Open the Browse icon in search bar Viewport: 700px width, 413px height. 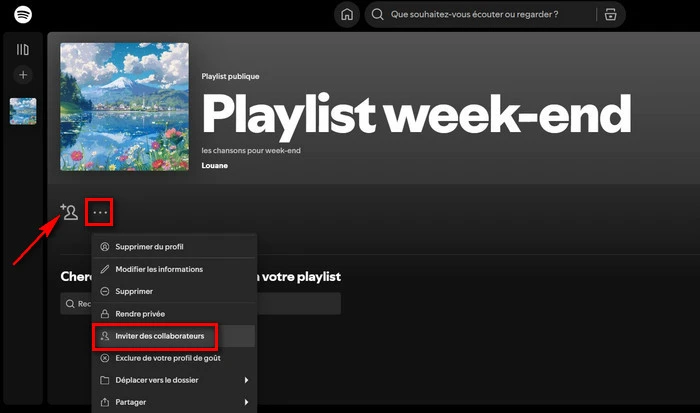click(x=607, y=15)
